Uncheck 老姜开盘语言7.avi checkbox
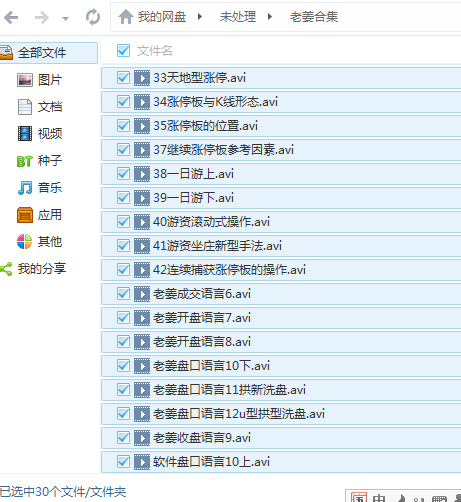Image resolution: width=461 pixels, height=502 pixels. point(123,318)
